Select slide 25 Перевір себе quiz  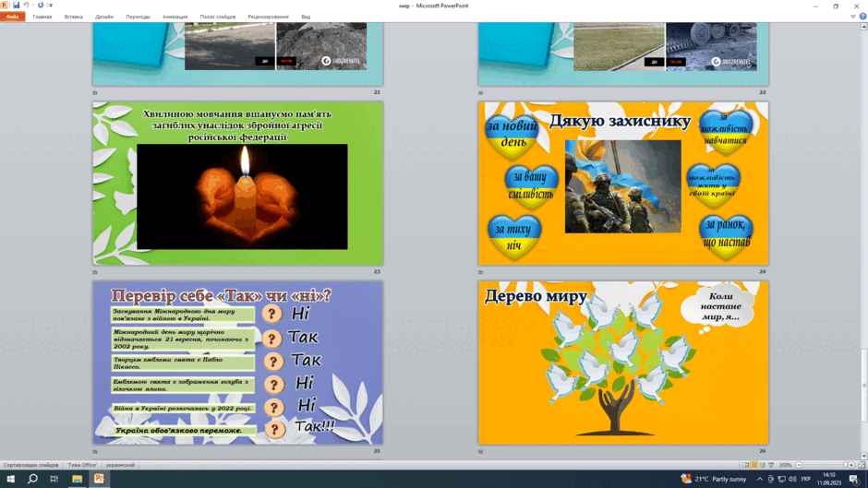click(x=238, y=363)
